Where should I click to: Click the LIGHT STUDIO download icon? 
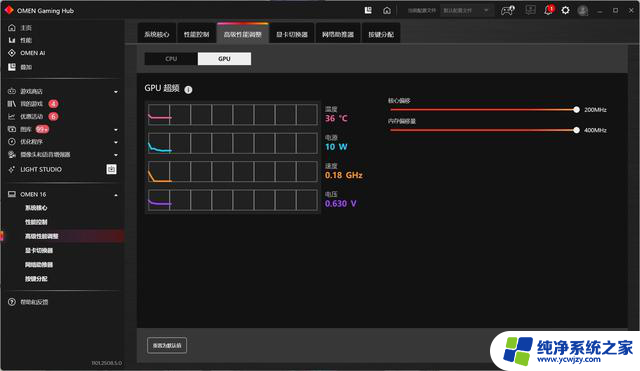pyautogui.click(x=111, y=169)
